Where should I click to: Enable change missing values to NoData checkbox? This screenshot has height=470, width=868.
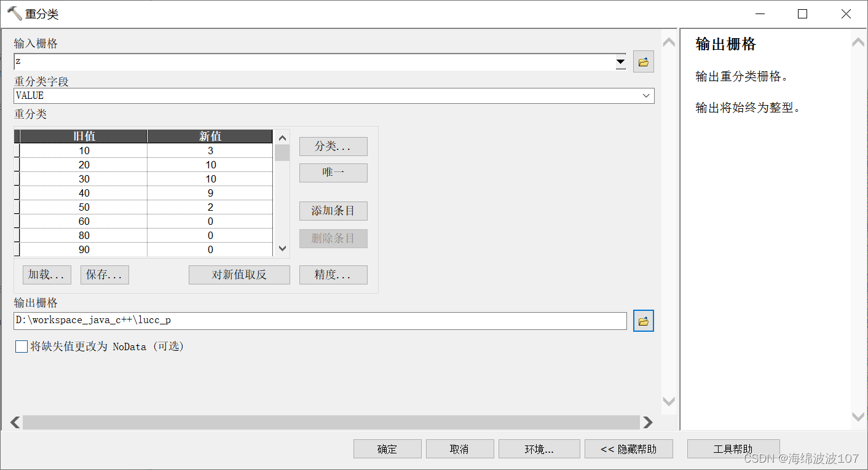point(22,347)
